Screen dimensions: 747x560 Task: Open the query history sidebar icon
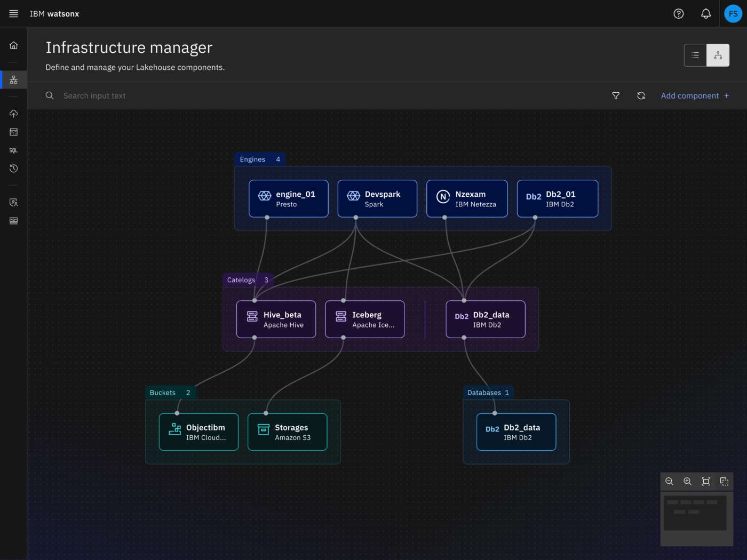(x=14, y=169)
